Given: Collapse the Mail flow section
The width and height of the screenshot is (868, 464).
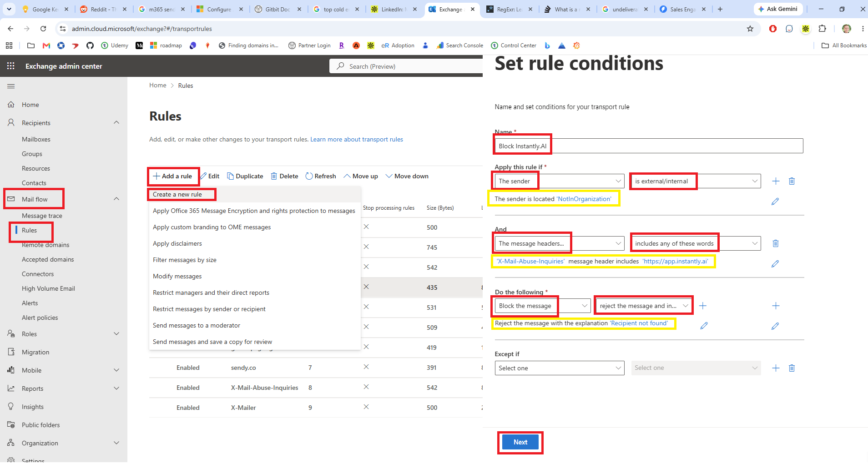Looking at the screenshot, I should tap(116, 199).
